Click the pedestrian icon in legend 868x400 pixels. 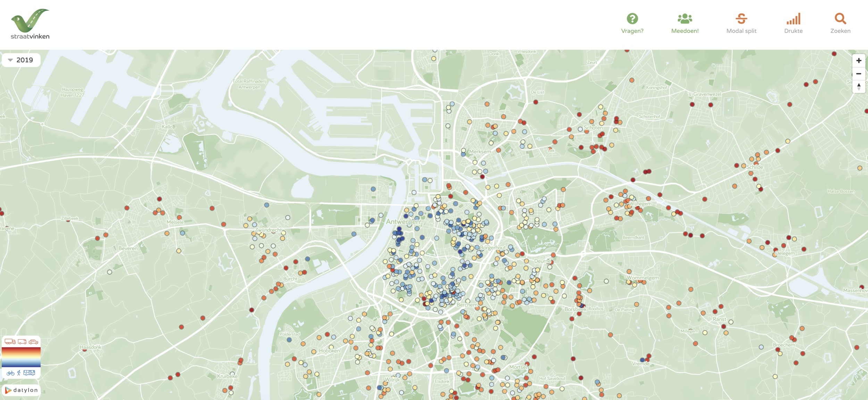tap(19, 373)
